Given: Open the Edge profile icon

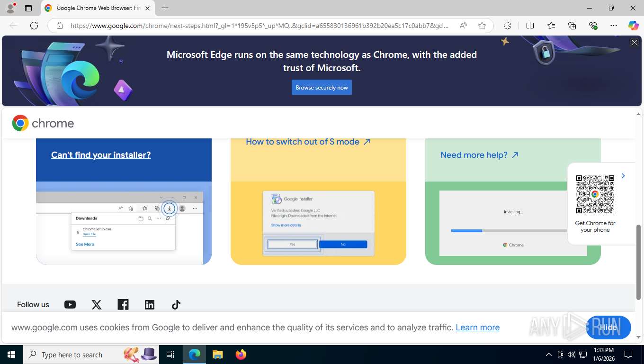Looking at the screenshot, I should (x=10, y=8).
